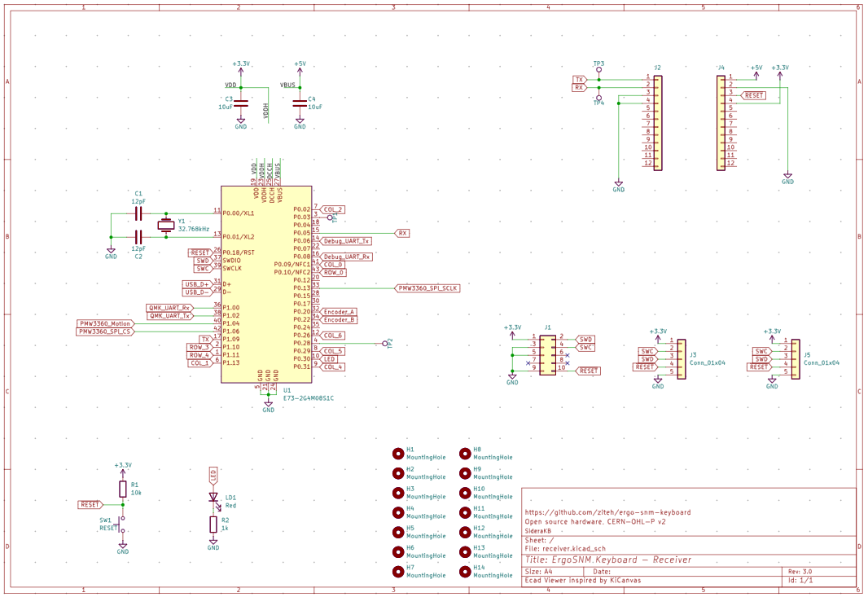Click the J4 12-pin connector symbol
The width and height of the screenshot is (868, 597).
point(721,123)
